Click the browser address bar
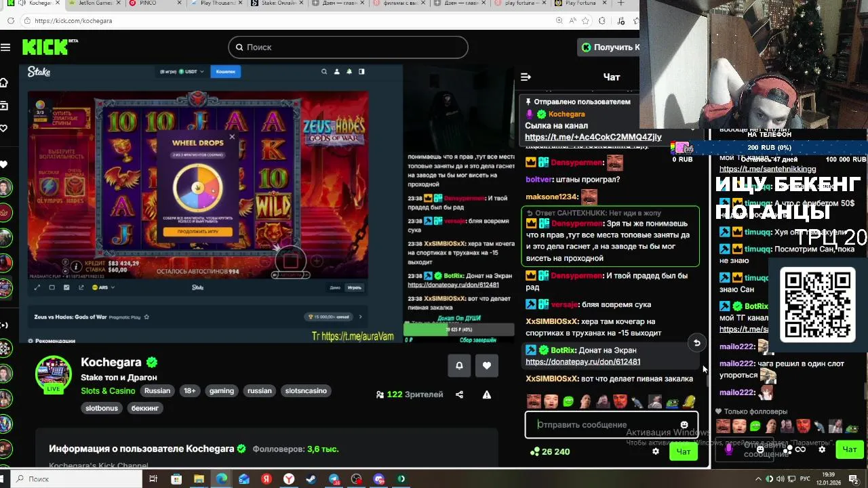This screenshot has width=868, height=488. point(292,21)
